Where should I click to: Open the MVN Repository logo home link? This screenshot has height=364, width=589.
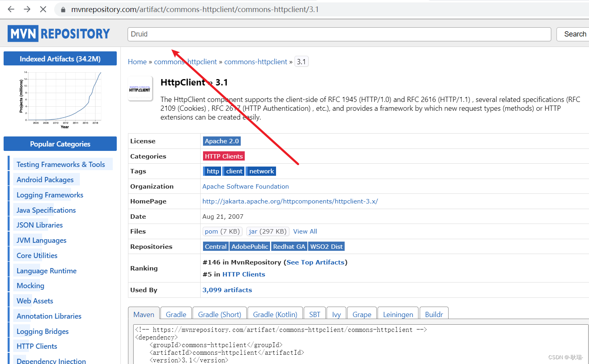[x=59, y=34]
